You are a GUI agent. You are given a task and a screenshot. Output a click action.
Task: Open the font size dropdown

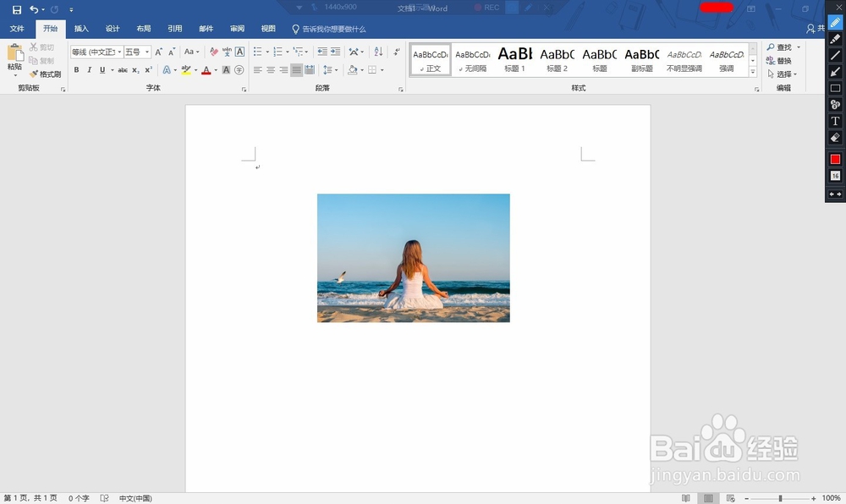point(146,51)
